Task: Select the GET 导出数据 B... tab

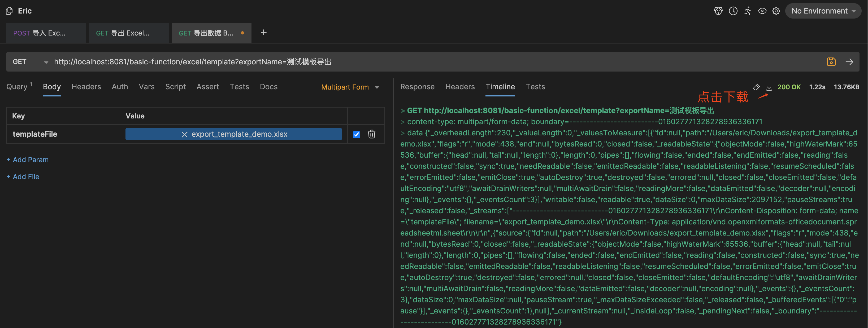Action: coord(211,33)
